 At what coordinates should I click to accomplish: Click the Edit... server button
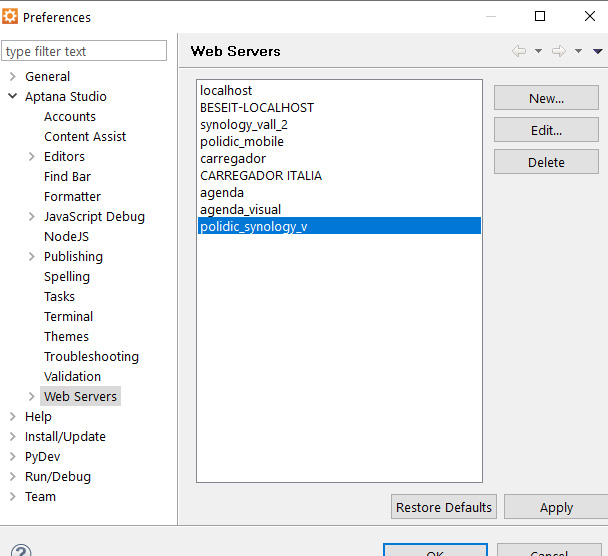[546, 130]
